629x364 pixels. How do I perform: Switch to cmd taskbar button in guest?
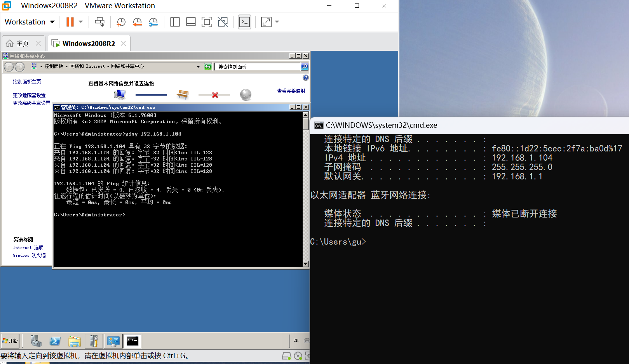pyautogui.click(x=132, y=341)
